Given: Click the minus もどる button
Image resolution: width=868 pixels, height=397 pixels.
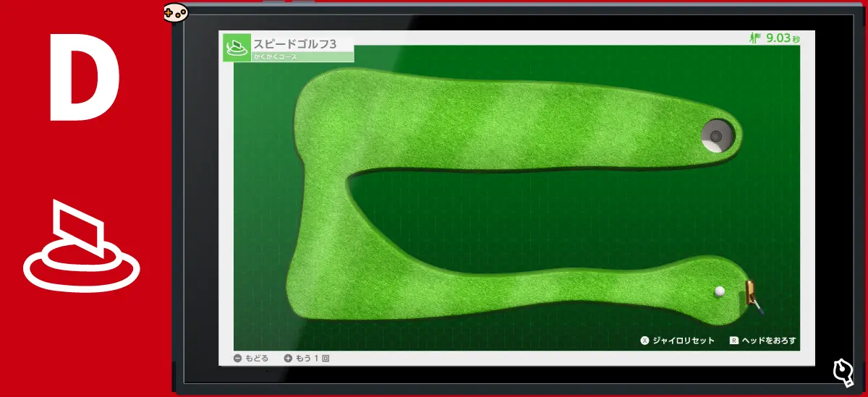Looking at the screenshot, I should (251, 358).
